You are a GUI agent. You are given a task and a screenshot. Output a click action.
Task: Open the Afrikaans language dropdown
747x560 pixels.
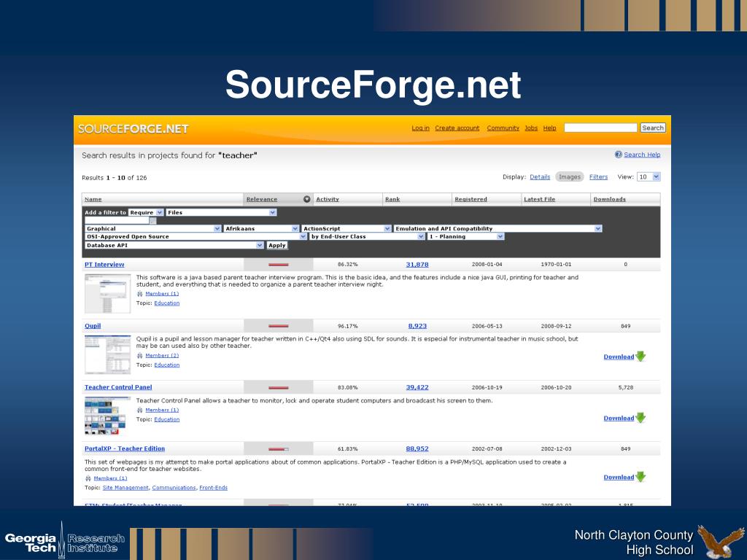(x=261, y=228)
